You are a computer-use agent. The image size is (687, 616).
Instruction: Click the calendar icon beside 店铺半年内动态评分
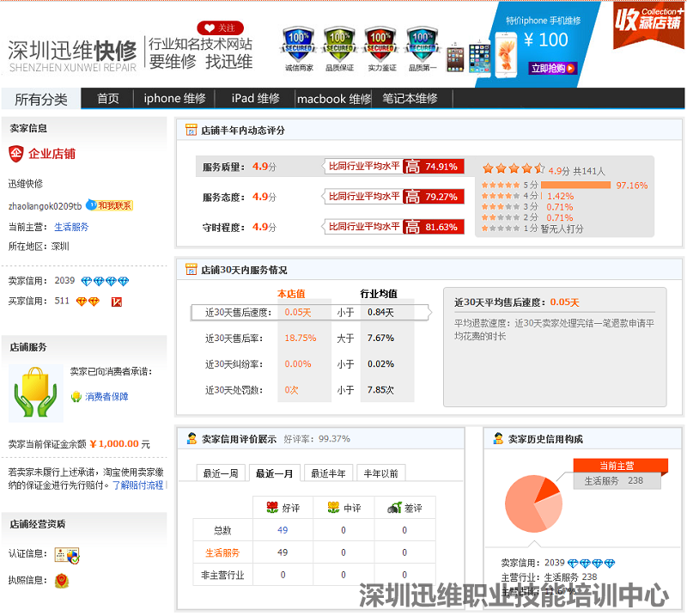click(x=191, y=130)
